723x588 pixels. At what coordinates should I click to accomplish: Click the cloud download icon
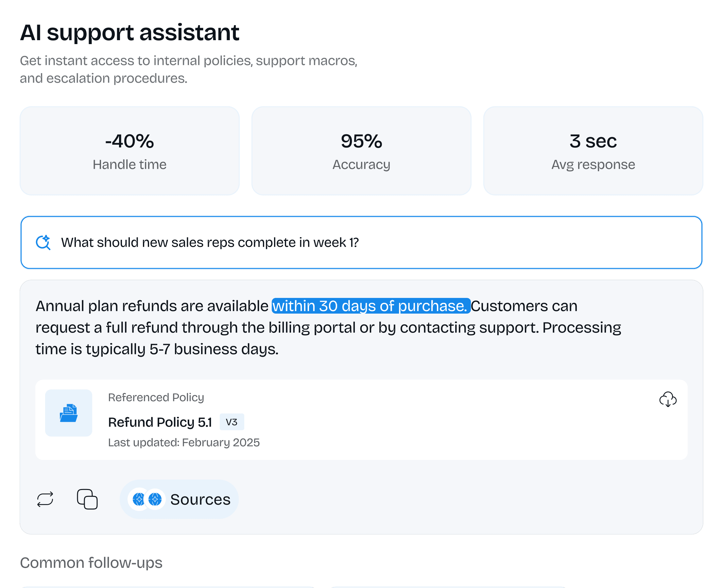(668, 399)
